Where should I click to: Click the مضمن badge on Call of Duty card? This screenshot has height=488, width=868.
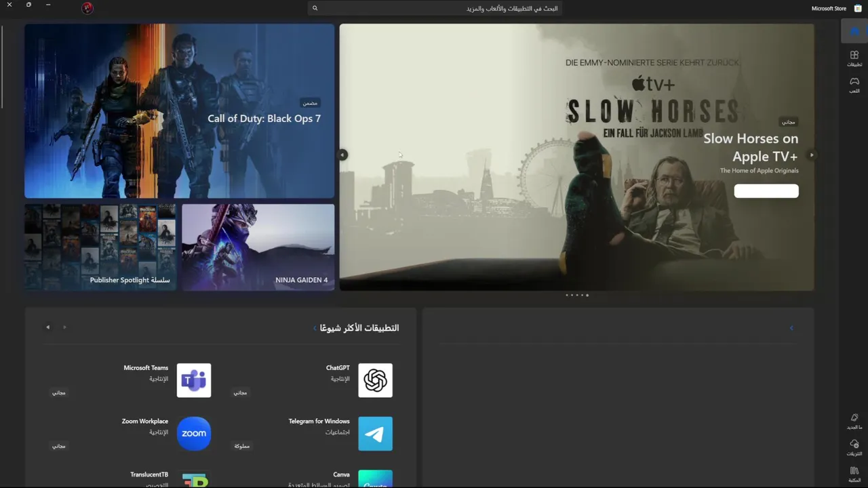click(x=310, y=103)
